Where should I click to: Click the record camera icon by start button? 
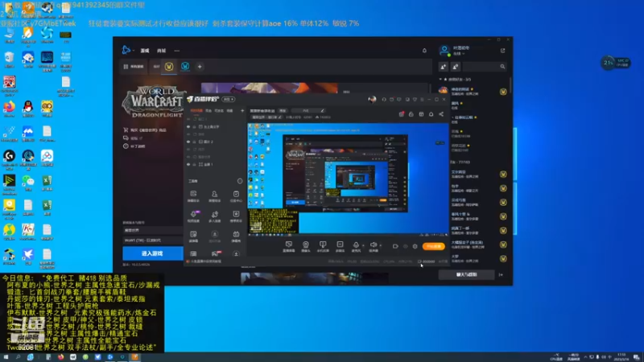395,246
